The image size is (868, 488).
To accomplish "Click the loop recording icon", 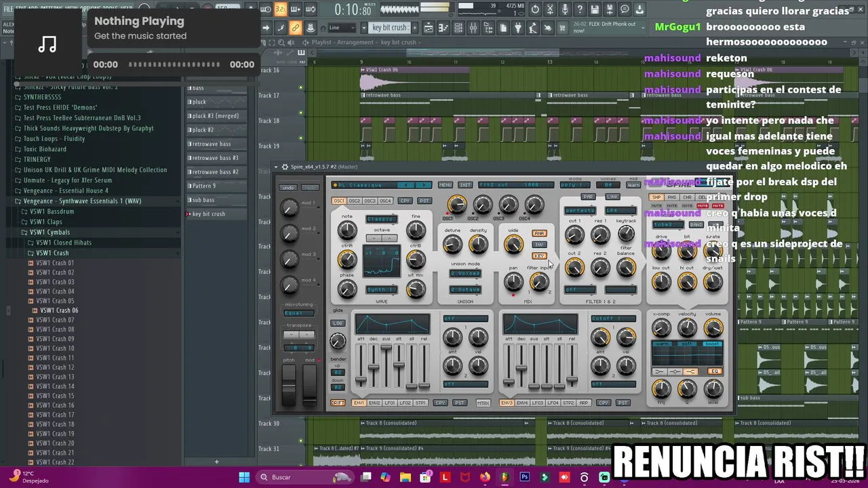I will pos(311,9).
